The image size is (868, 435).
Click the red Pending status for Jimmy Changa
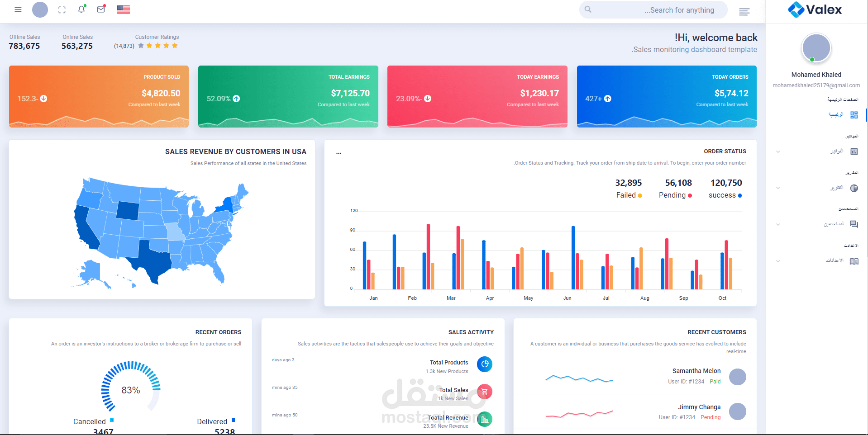(x=711, y=417)
